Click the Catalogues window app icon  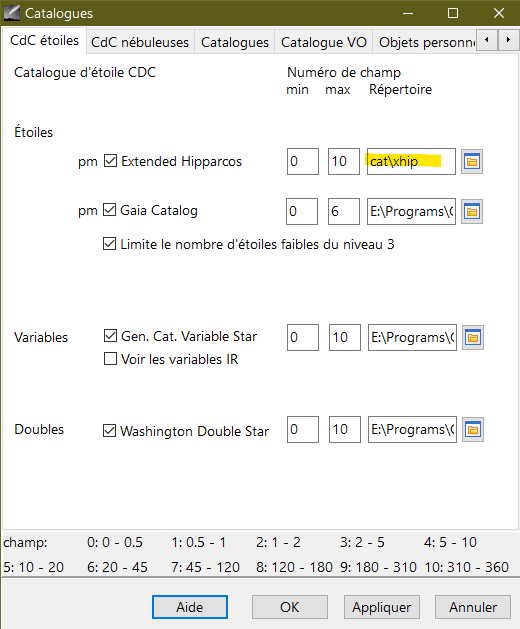click(x=12, y=13)
